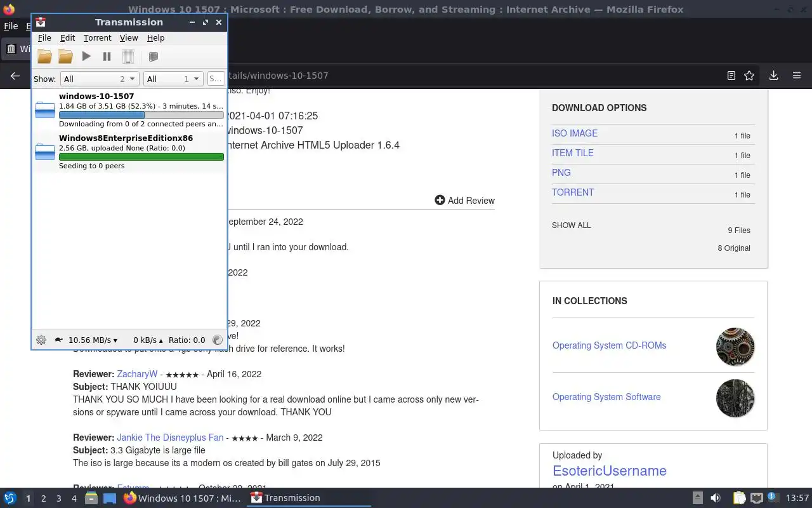Expand the second filter dropdown showing All 1
This screenshot has width=812, height=508.
click(173, 79)
